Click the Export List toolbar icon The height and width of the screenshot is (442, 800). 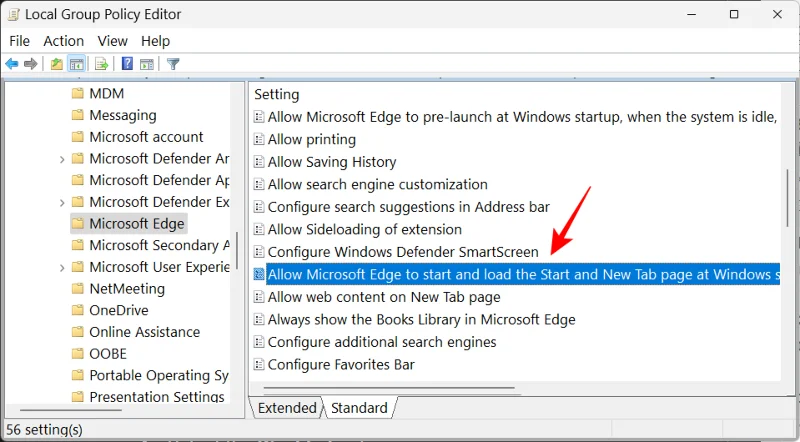click(102, 64)
